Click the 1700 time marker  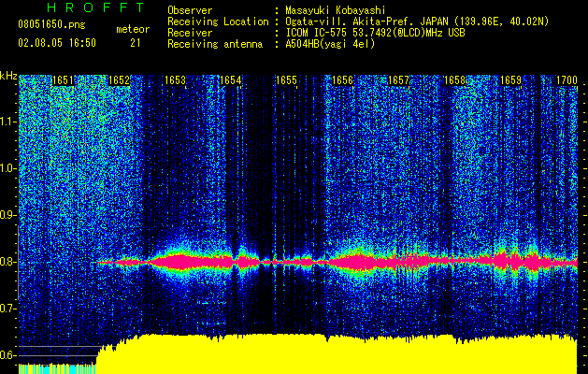point(566,80)
